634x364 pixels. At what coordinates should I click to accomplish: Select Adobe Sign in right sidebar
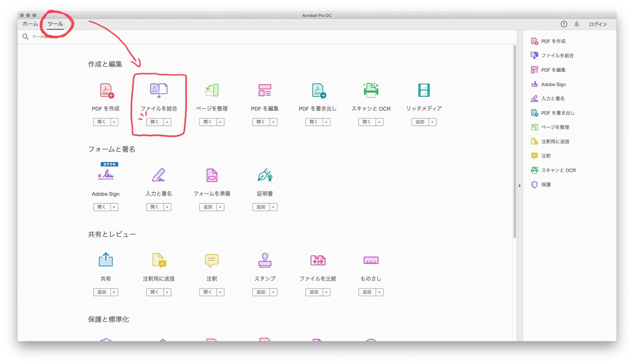[548, 84]
